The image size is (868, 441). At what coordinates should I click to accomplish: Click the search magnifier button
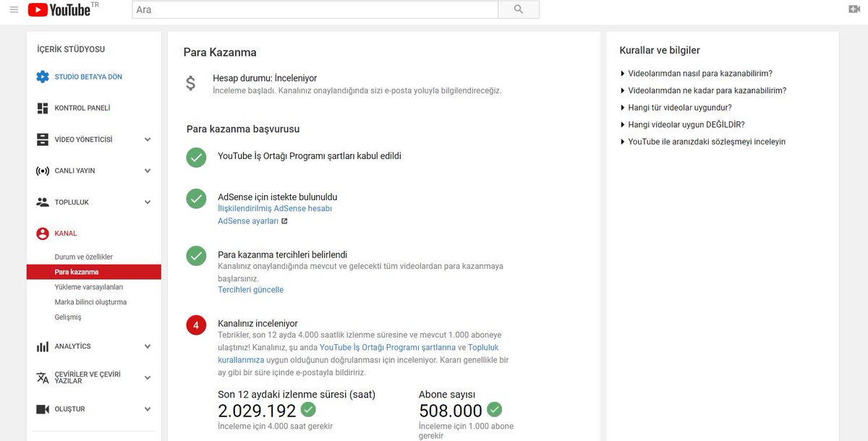pos(519,9)
